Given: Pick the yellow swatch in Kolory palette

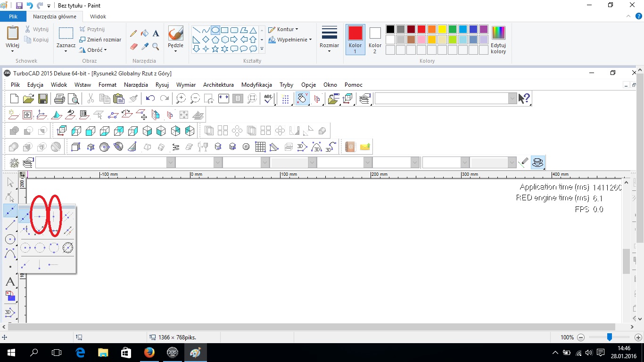Looking at the screenshot, I should pos(442,29).
